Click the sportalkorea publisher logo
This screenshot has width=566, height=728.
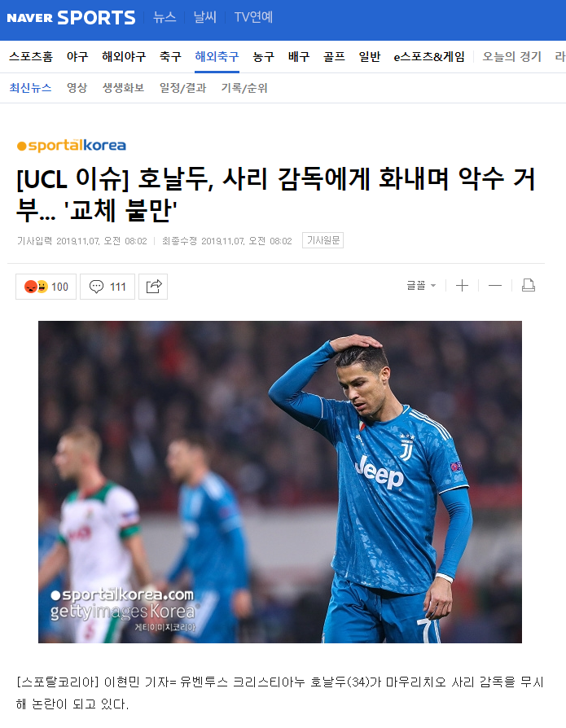[x=72, y=145]
